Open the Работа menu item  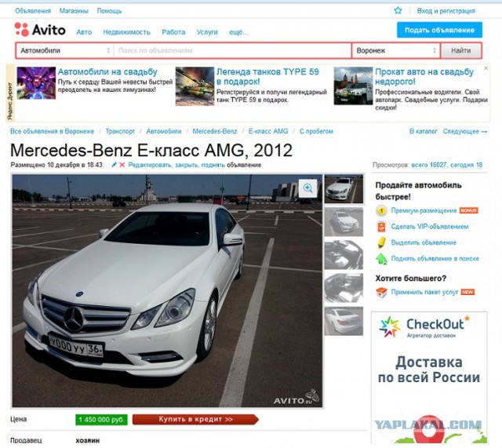(173, 32)
